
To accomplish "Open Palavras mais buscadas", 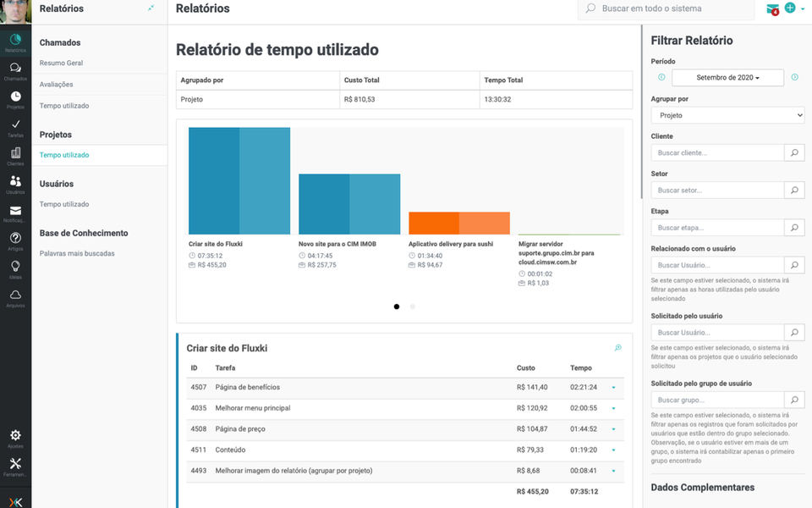I will tap(77, 253).
